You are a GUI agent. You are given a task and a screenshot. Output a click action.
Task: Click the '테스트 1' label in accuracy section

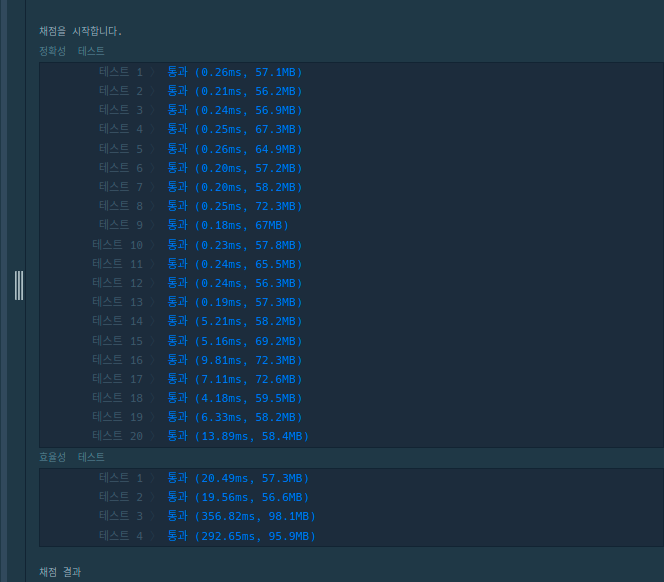[121, 72]
